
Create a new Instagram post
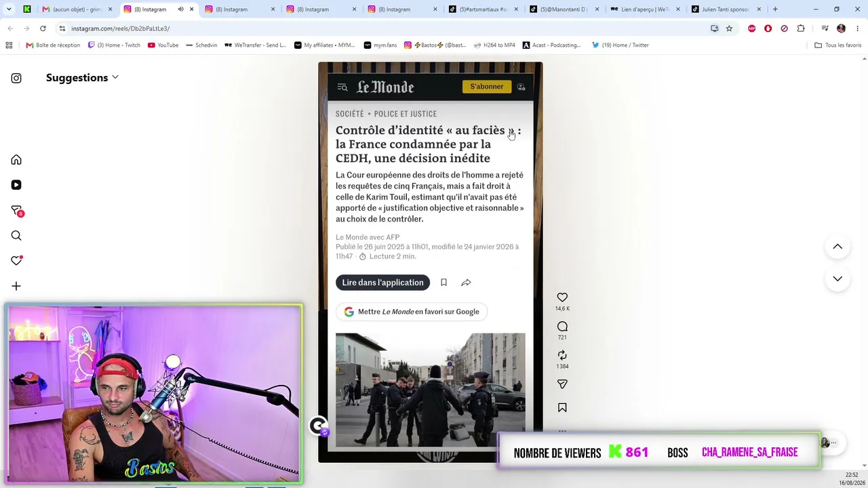point(16,286)
